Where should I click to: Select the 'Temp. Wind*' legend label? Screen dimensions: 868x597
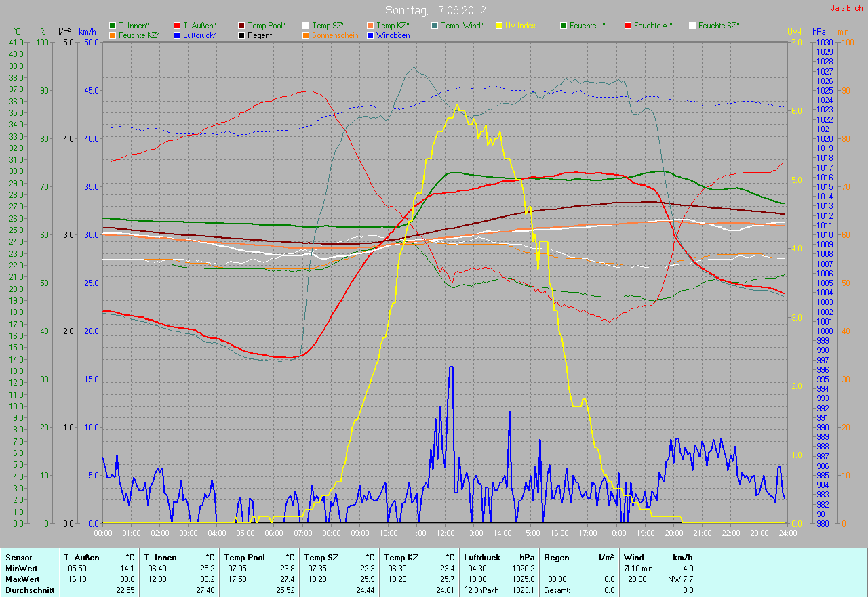462,26
